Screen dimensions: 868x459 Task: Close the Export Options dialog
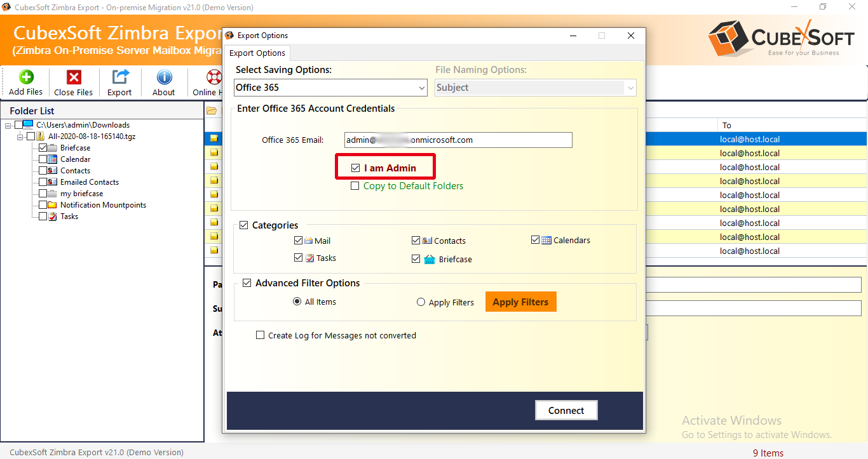631,36
